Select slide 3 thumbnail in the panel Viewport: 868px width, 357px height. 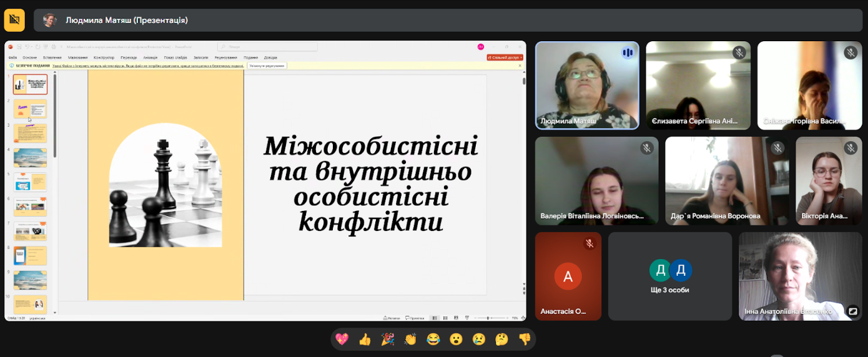tap(30, 133)
